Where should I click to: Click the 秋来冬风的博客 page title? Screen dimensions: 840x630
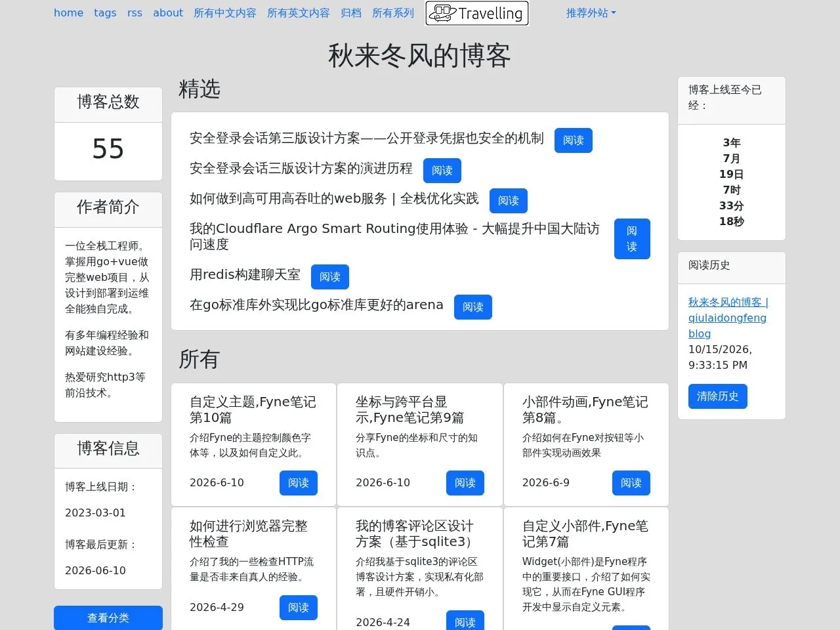coord(419,55)
